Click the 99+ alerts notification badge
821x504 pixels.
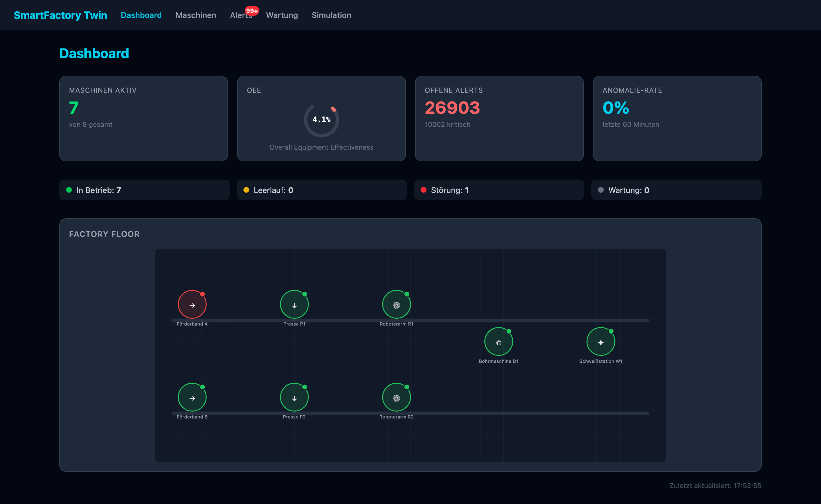[x=252, y=11]
